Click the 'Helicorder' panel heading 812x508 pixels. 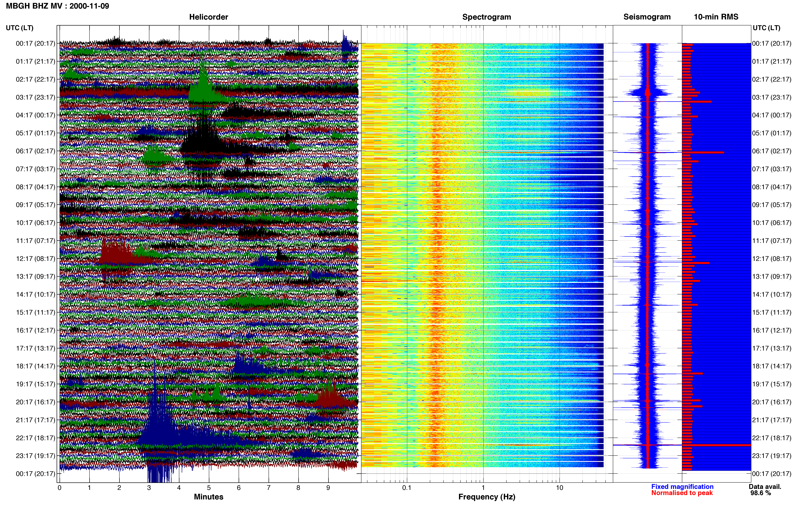point(209,17)
